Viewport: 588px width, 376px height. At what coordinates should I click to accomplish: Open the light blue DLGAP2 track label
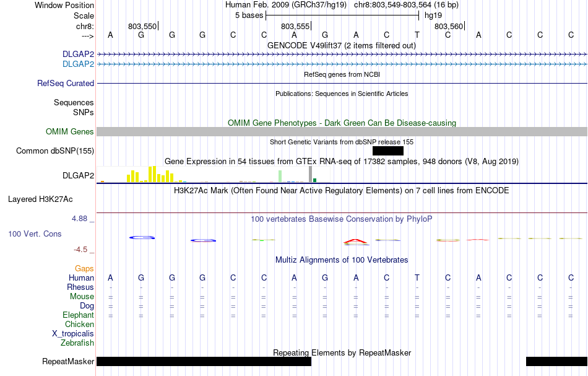tap(79, 64)
